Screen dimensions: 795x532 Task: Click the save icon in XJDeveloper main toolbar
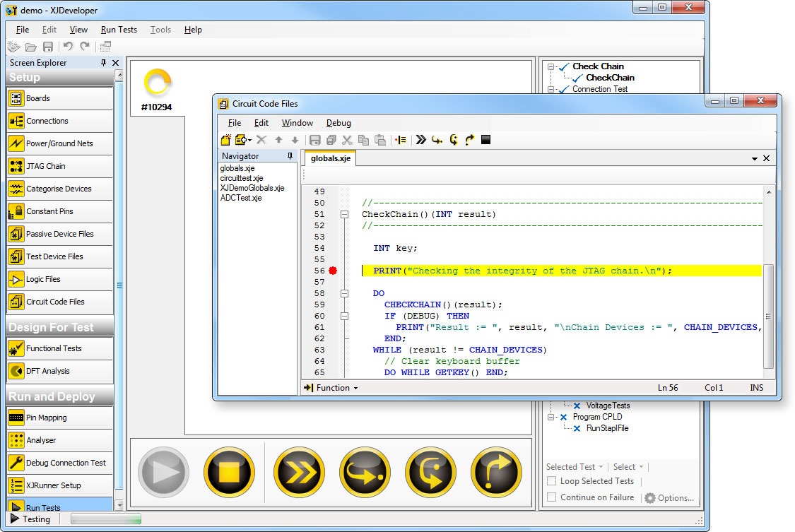click(x=47, y=47)
